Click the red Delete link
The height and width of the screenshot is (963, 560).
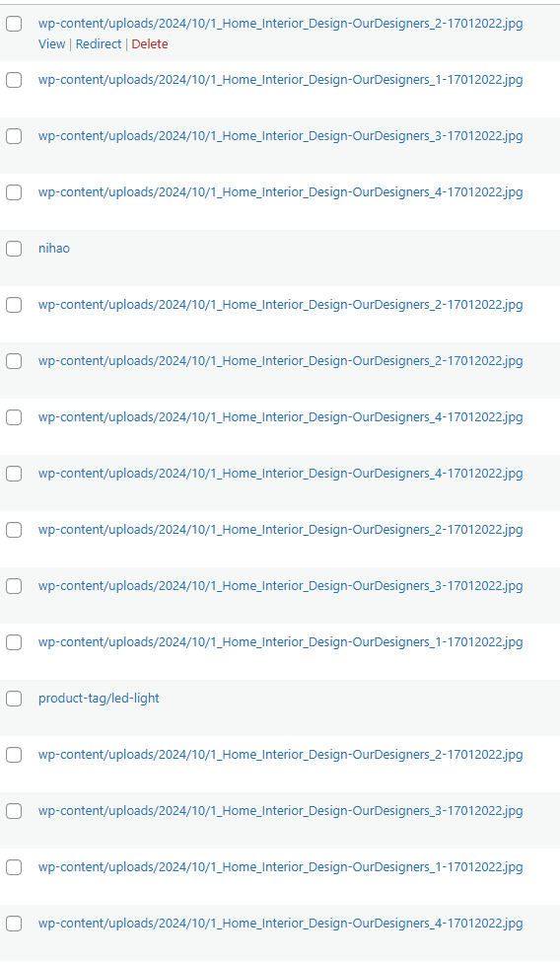pos(150,44)
